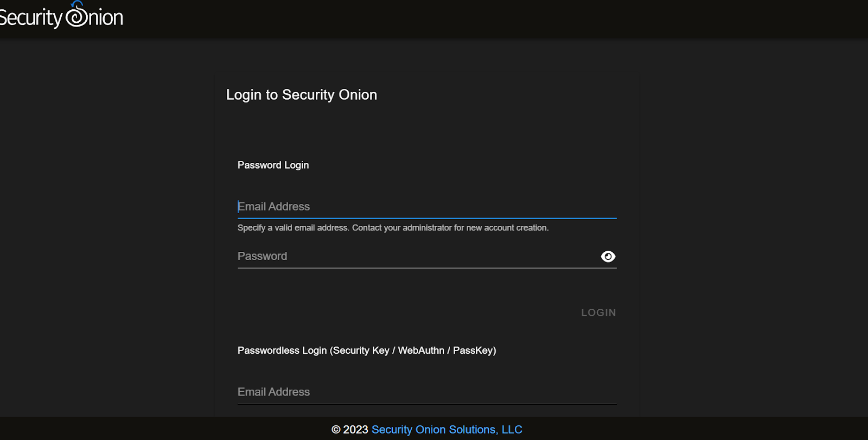Click the 'Password Login' label
Image resolution: width=868 pixels, height=440 pixels.
[273, 165]
